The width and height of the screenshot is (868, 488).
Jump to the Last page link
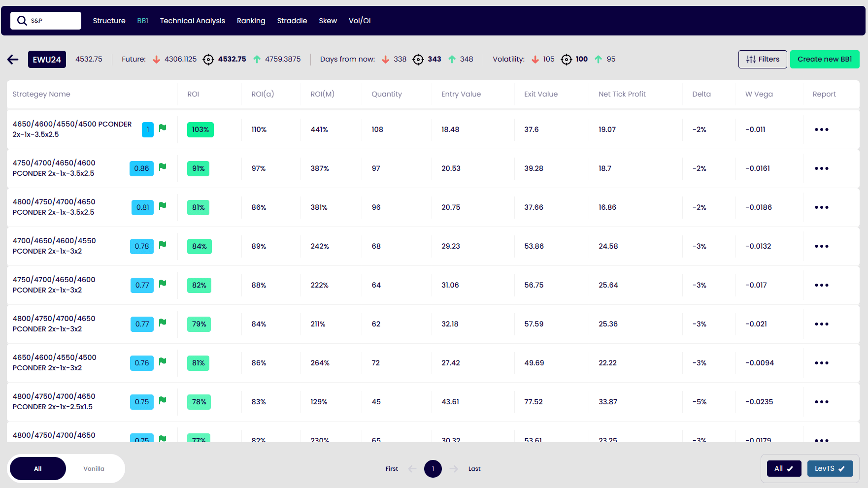coord(474,468)
